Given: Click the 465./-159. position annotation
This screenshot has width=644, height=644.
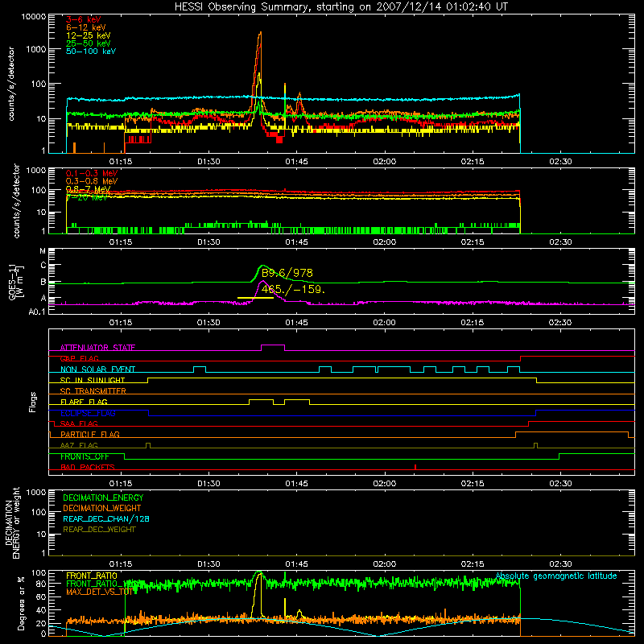Looking at the screenshot, I should click(x=293, y=289).
